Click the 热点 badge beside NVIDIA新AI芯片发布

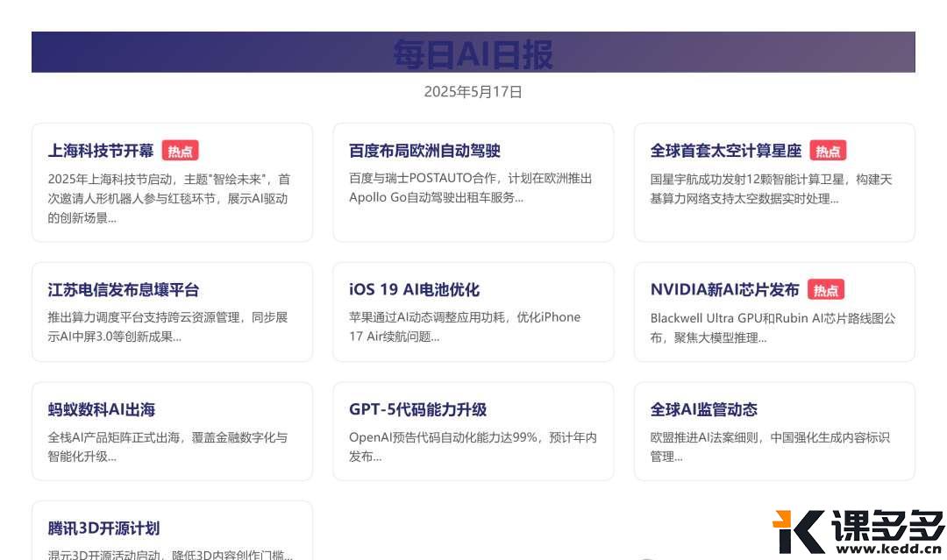825,290
